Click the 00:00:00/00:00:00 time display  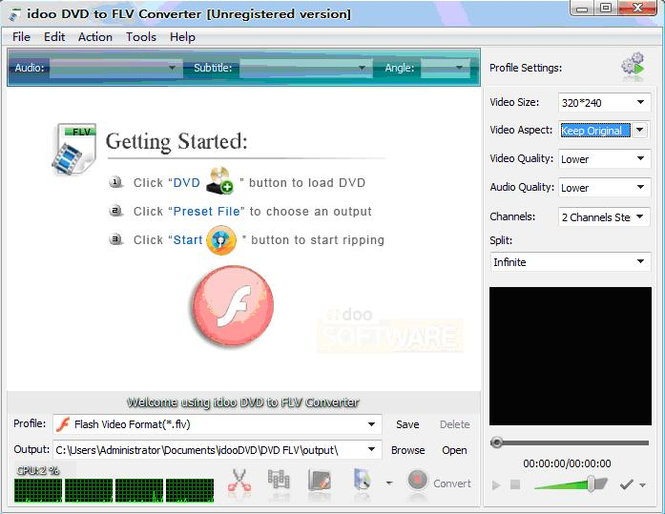click(567, 463)
